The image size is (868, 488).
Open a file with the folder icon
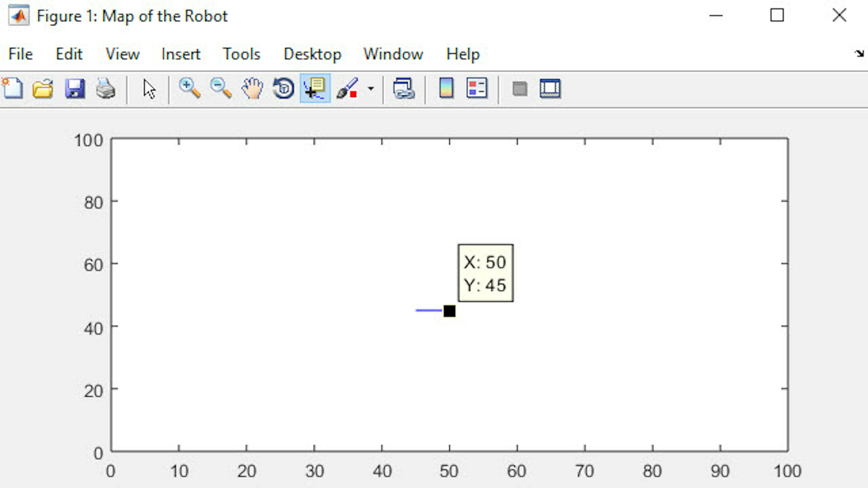[x=43, y=89]
